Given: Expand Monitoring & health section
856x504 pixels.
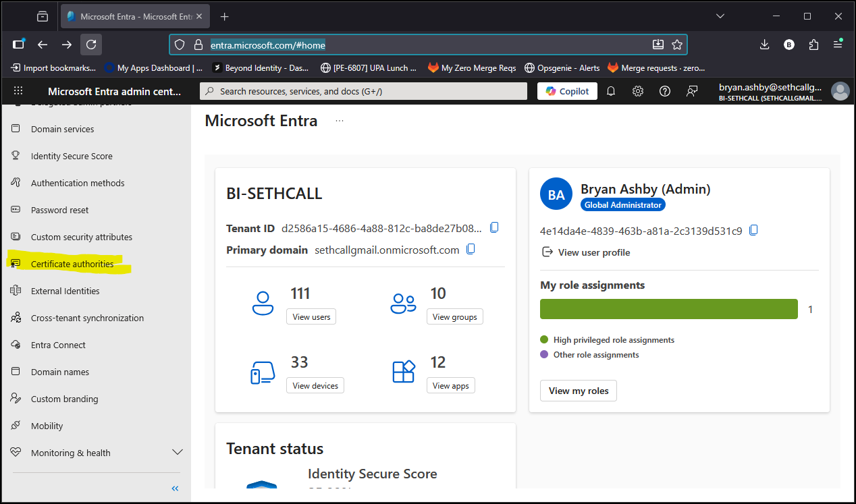Looking at the screenshot, I should click(x=178, y=452).
